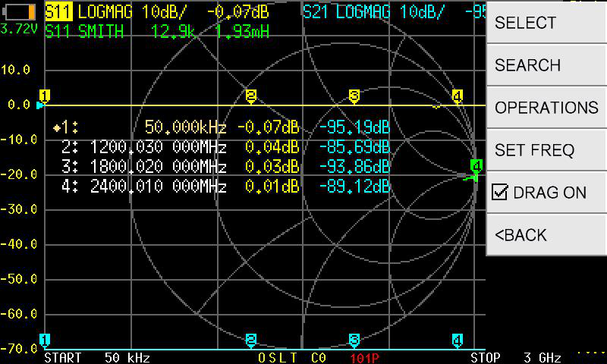Tap the -89.12dB S21 marker value
Screen dimensions: 607x364
[354, 187]
